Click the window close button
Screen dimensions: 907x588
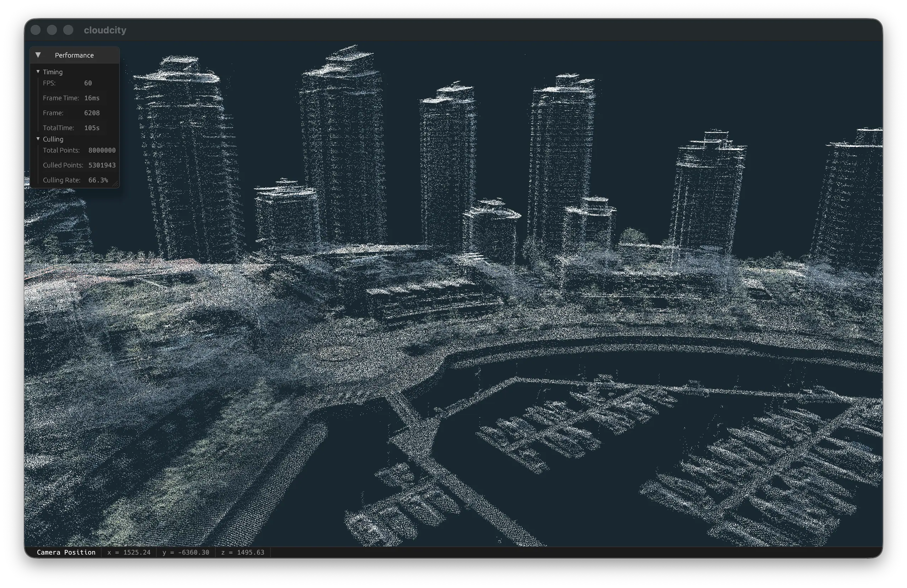click(x=36, y=30)
